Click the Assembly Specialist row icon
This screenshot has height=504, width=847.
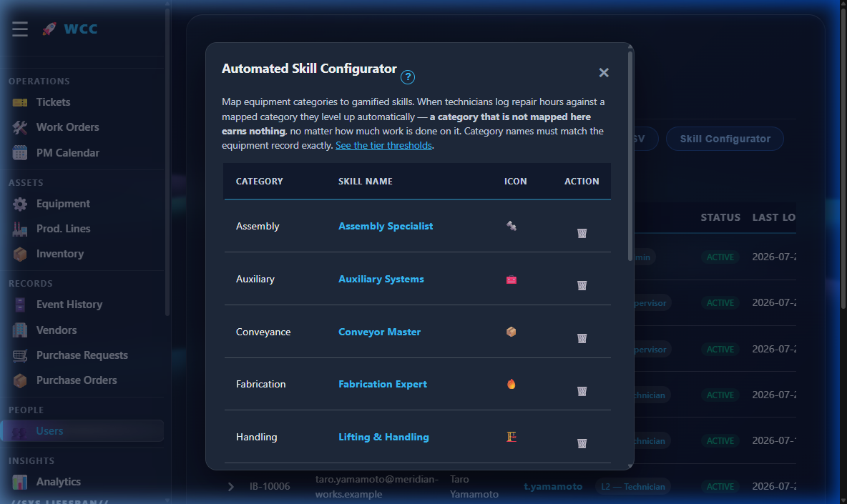click(511, 226)
